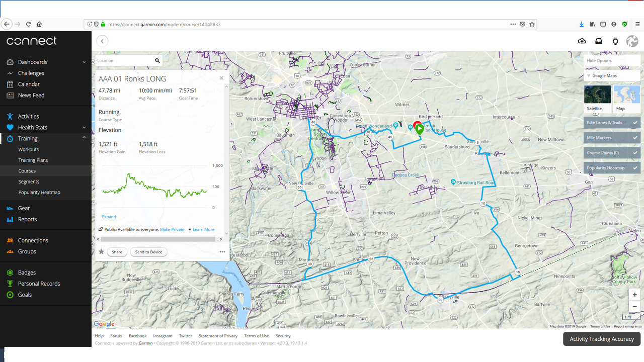Image resolution: width=644 pixels, height=362 pixels.
Task: Reload the page in Firefox
Action: point(29,24)
